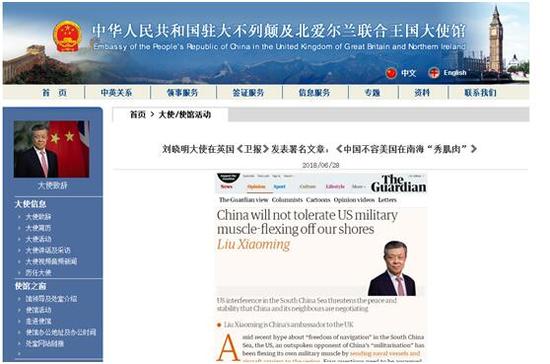Click the Columnists sub-navigation link
Screen dimensions: 550x364
pyautogui.click(x=287, y=200)
